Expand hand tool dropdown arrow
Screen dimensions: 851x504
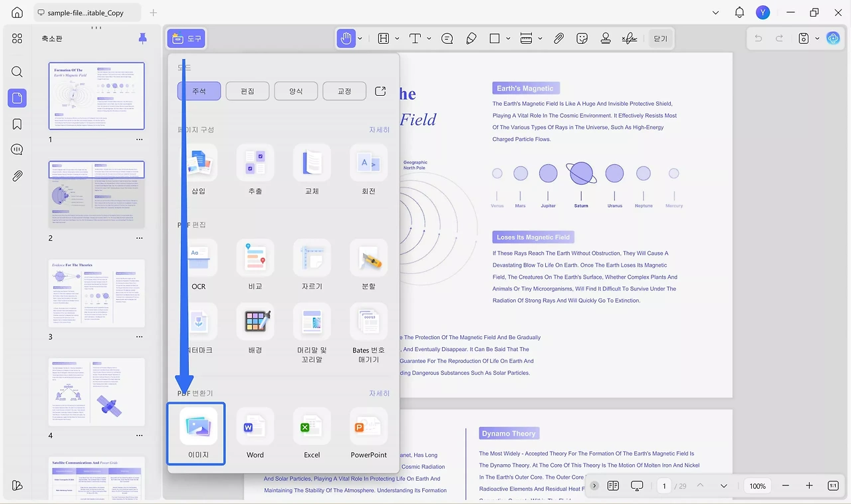coord(360,39)
